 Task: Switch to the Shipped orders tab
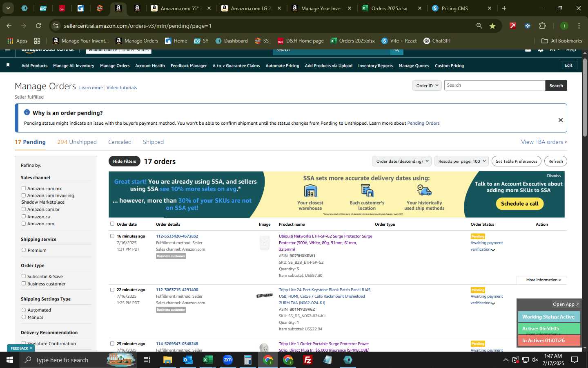coord(153,142)
